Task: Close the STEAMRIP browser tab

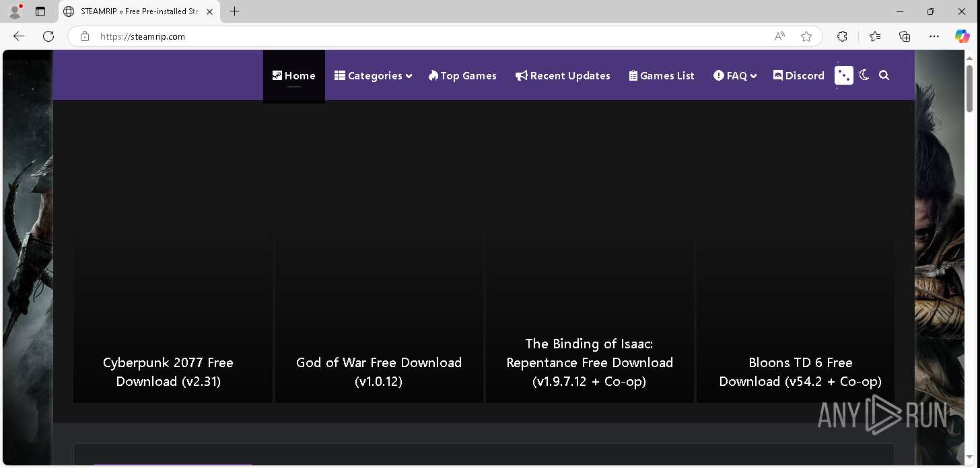Action: (x=210, y=11)
